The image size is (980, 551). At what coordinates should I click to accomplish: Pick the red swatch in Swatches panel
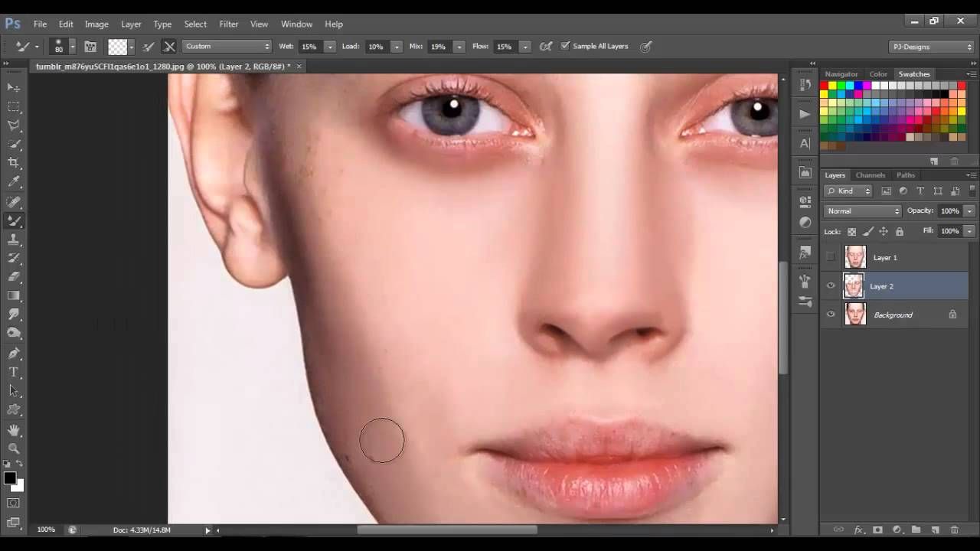(x=825, y=86)
